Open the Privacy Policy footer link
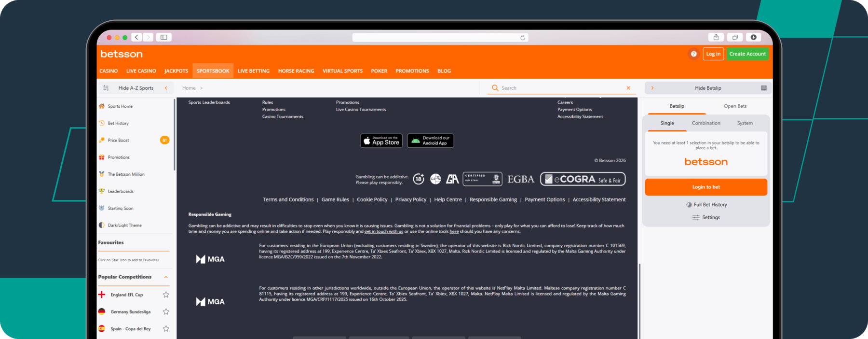Viewport: 868px width, 339px height. [x=411, y=199]
